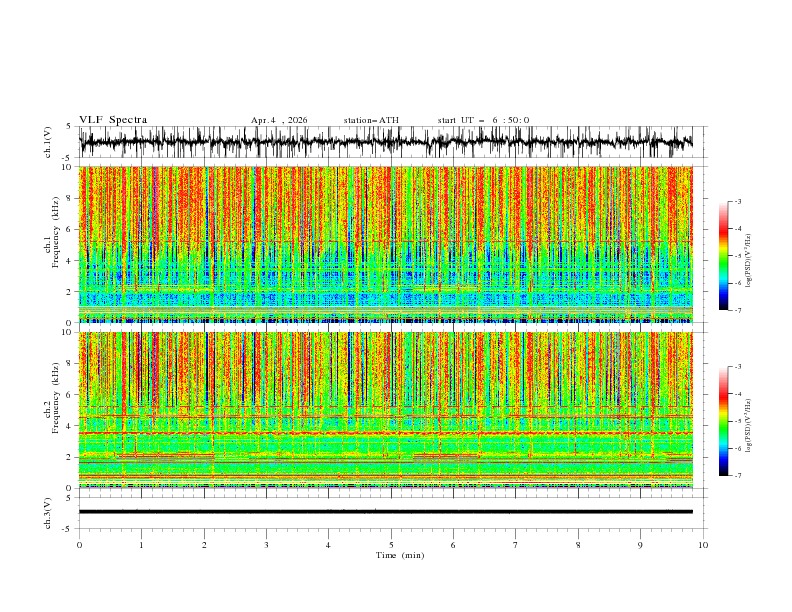The width and height of the screenshot is (792, 612).
Task: Select the date text "Apr.4 , 2026"
Action: (x=279, y=120)
